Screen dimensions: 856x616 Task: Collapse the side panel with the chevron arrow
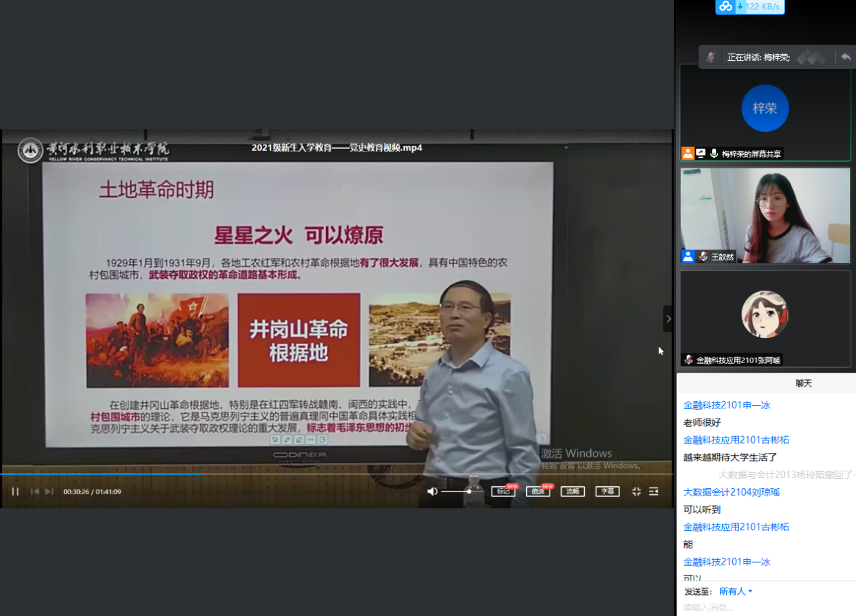click(x=669, y=318)
